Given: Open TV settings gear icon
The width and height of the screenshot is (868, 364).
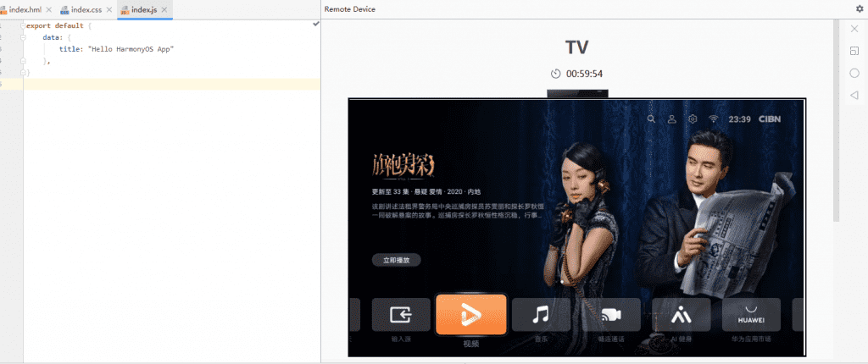Looking at the screenshot, I should click(693, 119).
